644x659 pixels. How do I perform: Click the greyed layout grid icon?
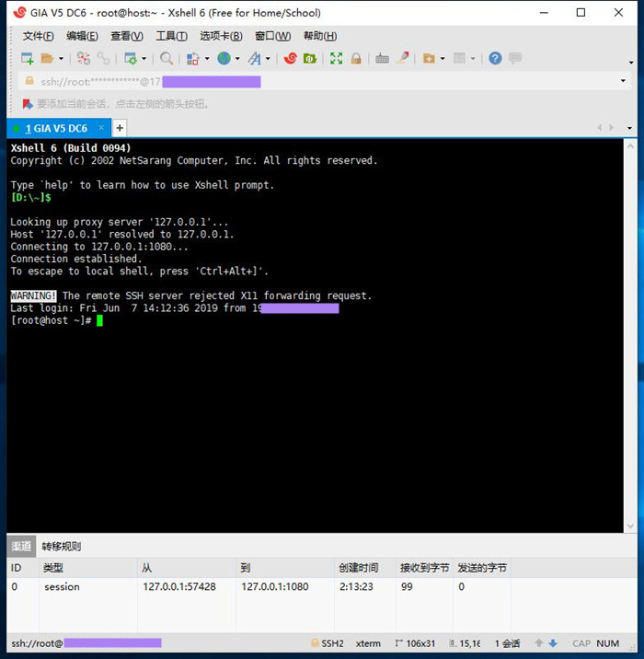click(x=459, y=58)
